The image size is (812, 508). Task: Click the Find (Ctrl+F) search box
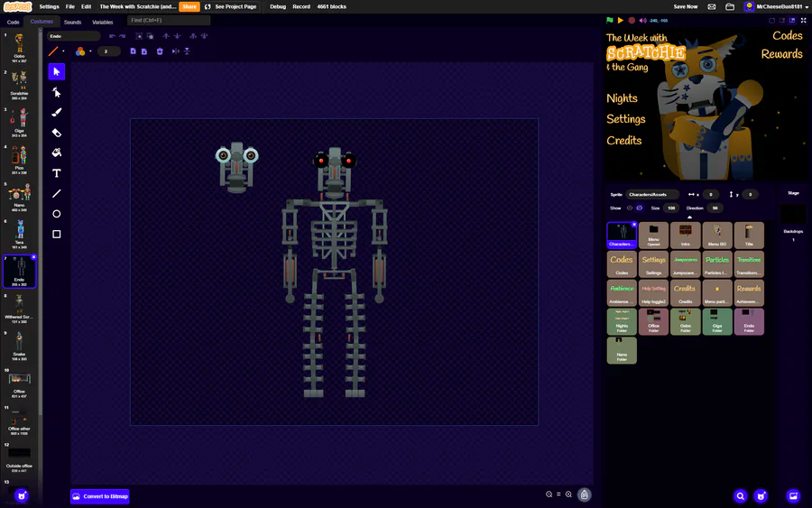pos(169,20)
